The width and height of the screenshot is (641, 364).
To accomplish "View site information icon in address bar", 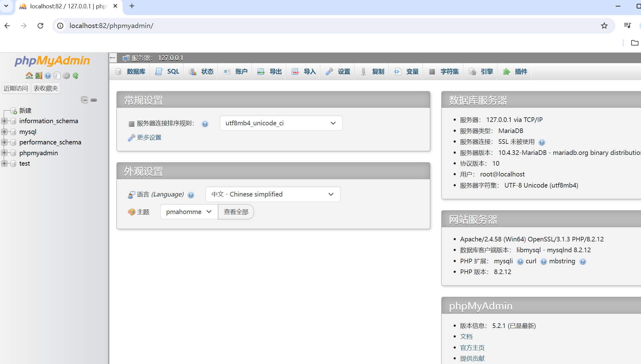I will click(60, 26).
